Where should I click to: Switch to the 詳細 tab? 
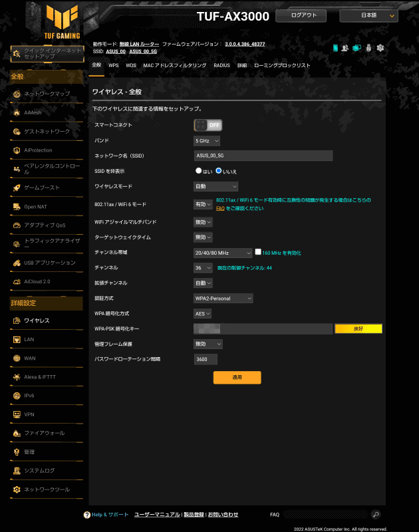tap(242, 65)
